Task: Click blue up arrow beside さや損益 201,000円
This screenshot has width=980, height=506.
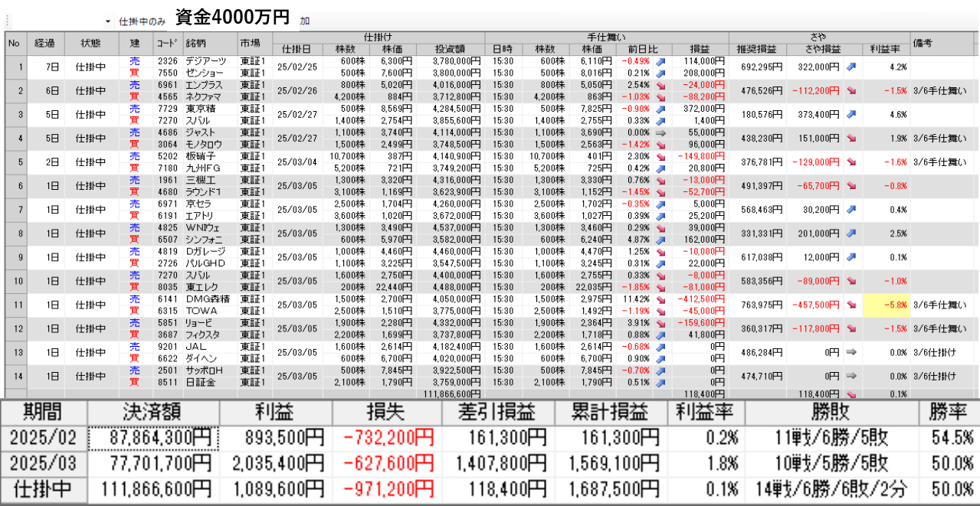Action: click(x=851, y=233)
